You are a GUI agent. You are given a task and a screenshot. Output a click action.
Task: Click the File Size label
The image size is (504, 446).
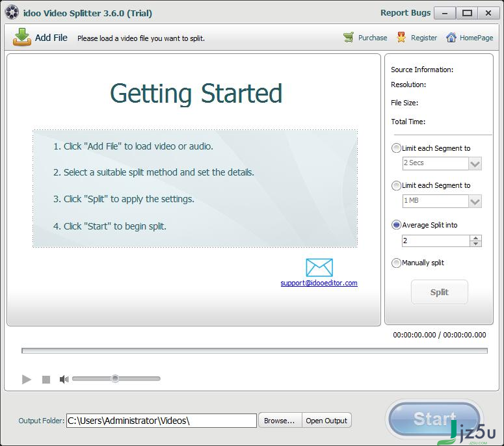(x=405, y=103)
